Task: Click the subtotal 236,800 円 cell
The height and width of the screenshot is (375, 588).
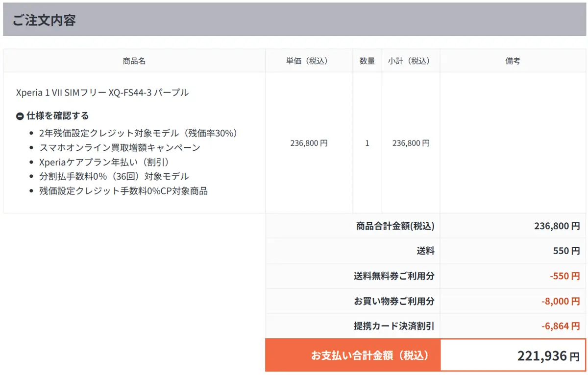Action: (411, 143)
